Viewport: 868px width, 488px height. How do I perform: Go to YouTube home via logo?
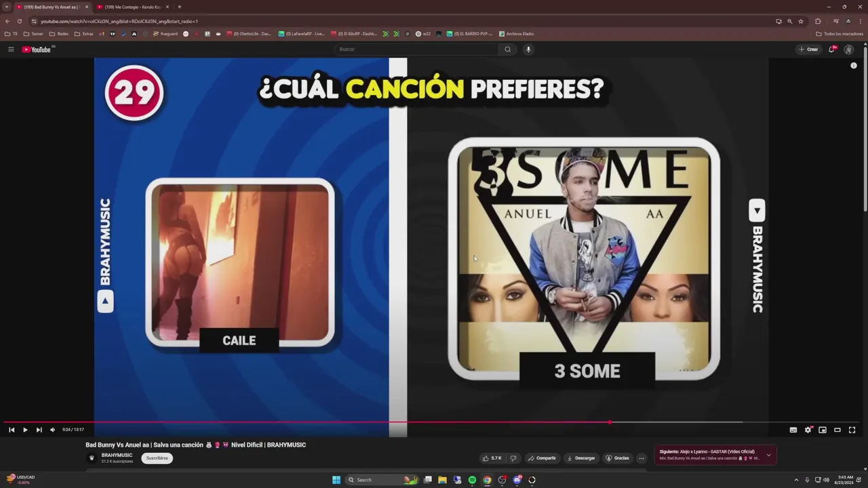[37, 49]
